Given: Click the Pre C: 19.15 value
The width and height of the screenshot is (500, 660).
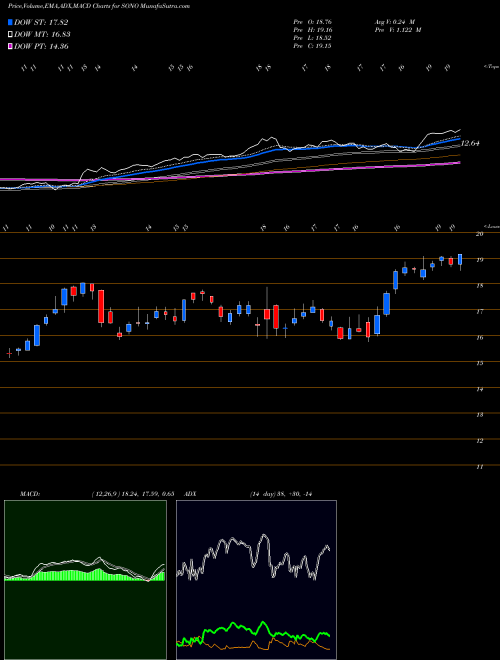Looking at the screenshot, I should click(x=313, y=46).
